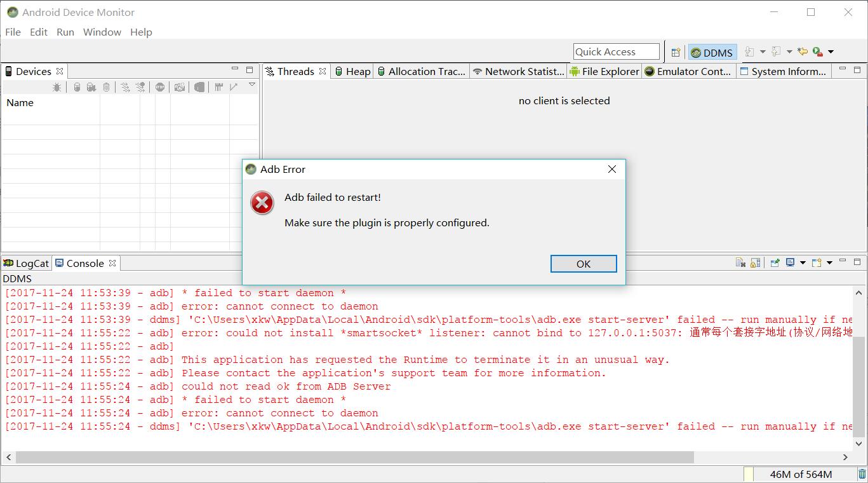Open the Help menu
Screen dimensions: 868x483
141,32
